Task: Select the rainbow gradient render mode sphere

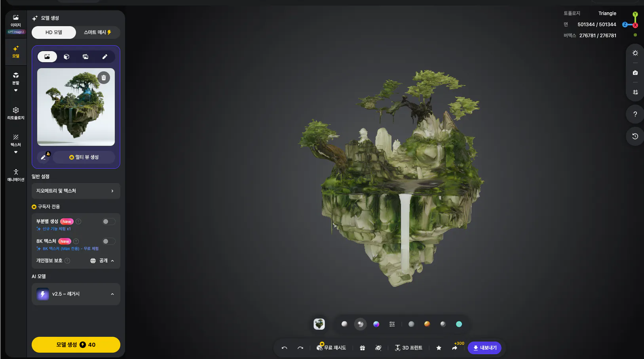Action: [x=376, y=324]
